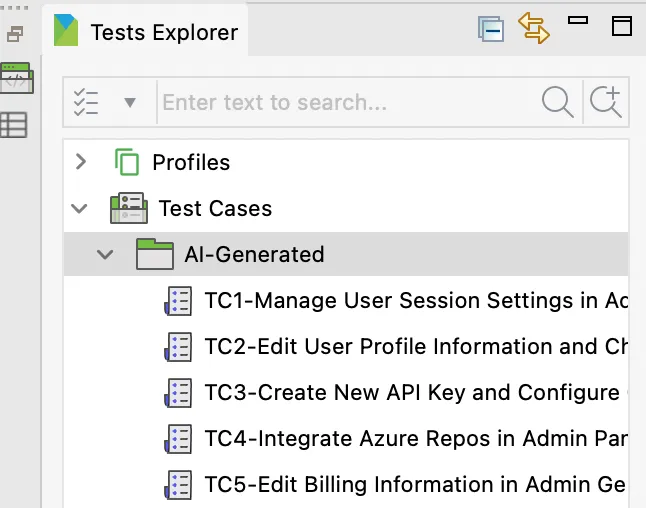Click the Profiles folder icon
Screen dimensions: 646x508
(x=126, y=162)
